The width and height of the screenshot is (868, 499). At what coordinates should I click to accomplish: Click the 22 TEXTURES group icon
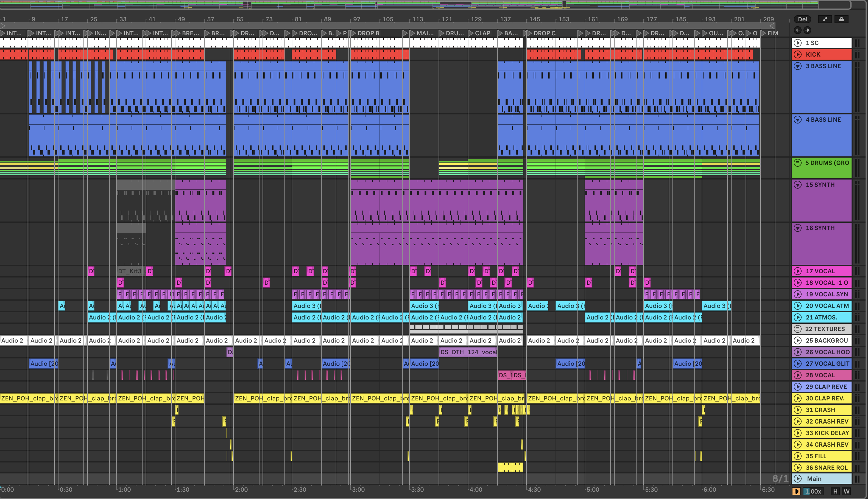point(798,329)
